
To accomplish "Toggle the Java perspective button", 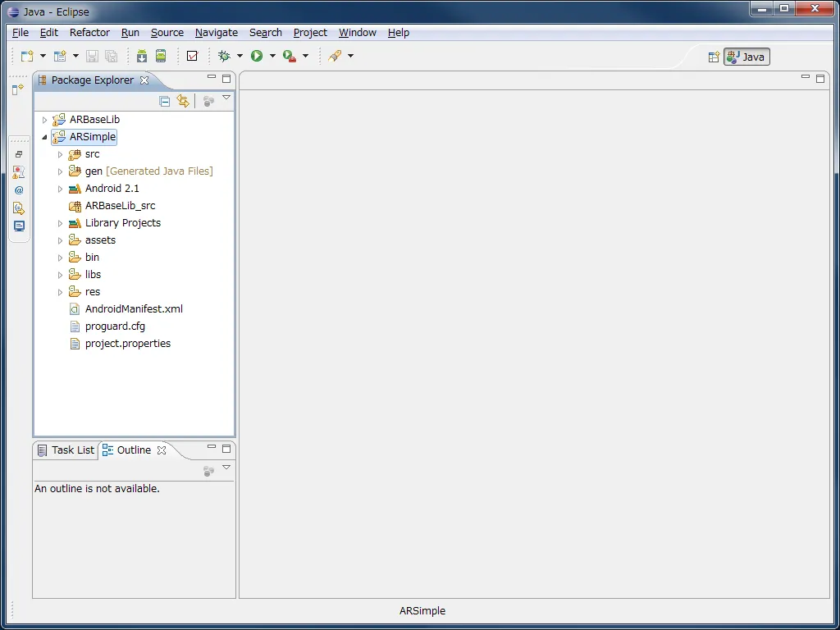I will (x=746, y=57).
